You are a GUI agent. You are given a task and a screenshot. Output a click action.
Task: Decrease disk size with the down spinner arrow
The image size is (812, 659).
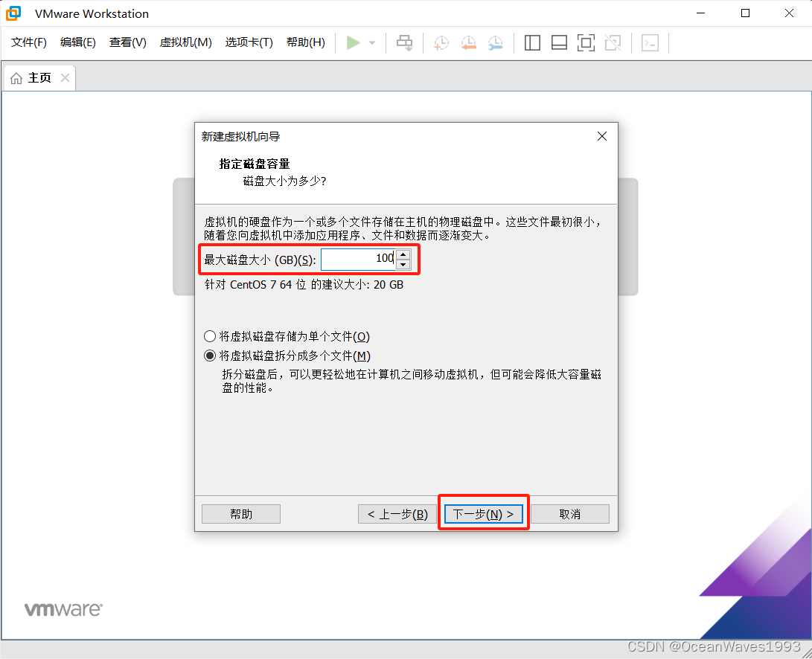403,265
